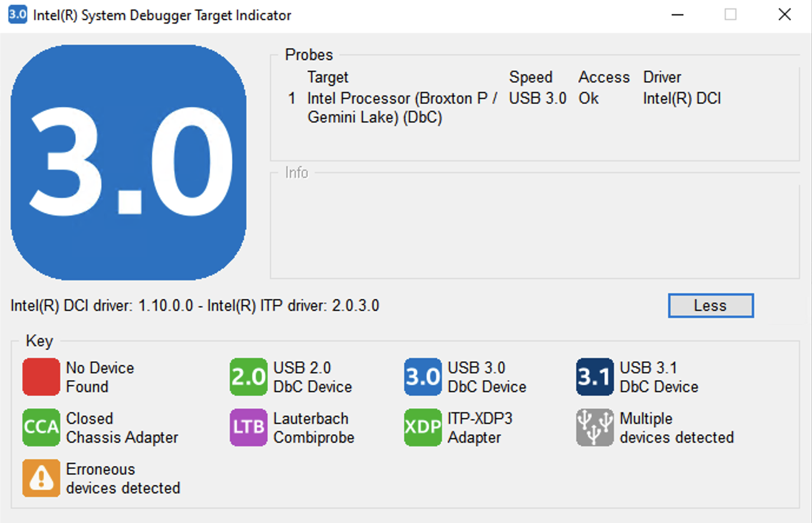The height and width of the screenshot is (523, 812).
Task: Click the dark blue 3.1 USB icon
Action: point(595,377)
